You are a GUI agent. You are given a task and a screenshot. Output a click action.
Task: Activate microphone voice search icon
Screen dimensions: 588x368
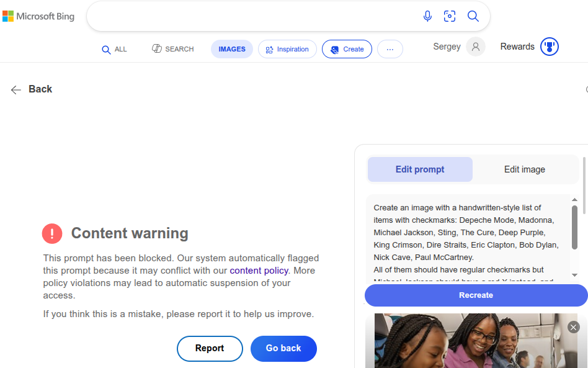[x=427, y=16]
